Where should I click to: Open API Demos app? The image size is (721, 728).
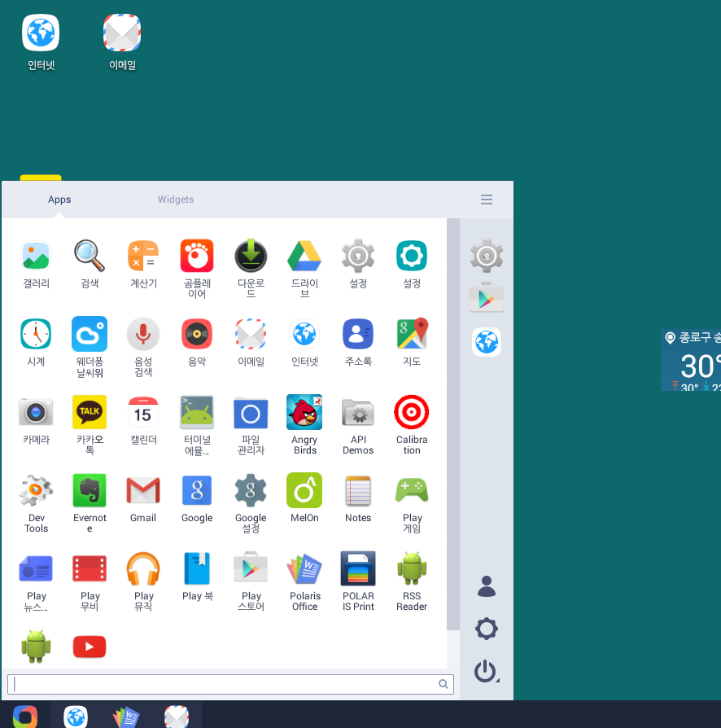pos(358,412)
